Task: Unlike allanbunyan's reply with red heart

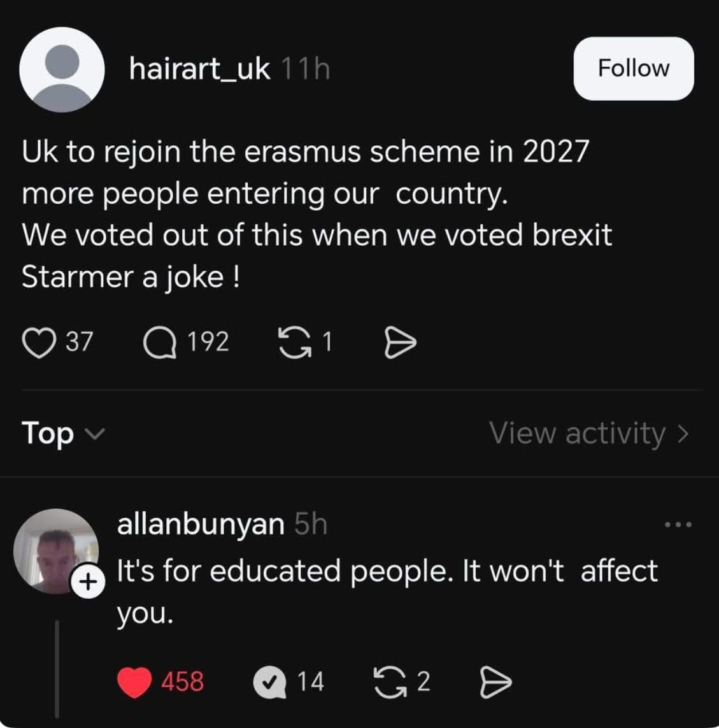Action: click(x=134, y=682)
